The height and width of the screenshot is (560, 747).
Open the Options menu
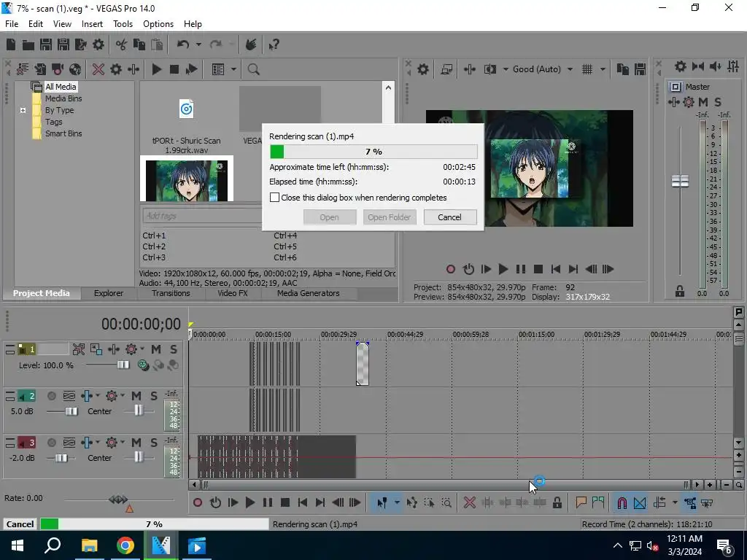[x=158, y=24]
